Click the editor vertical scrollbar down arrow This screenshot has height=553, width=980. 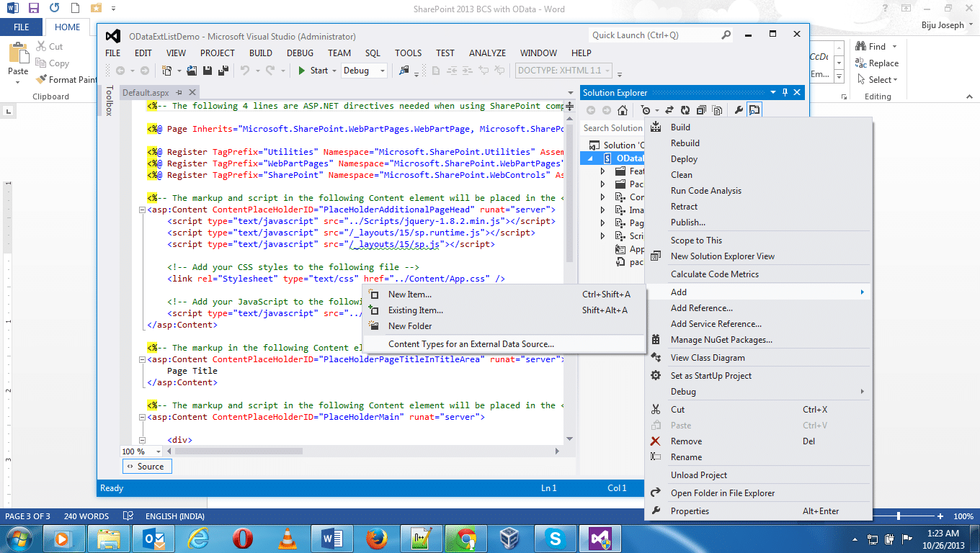tap(569, 439)
